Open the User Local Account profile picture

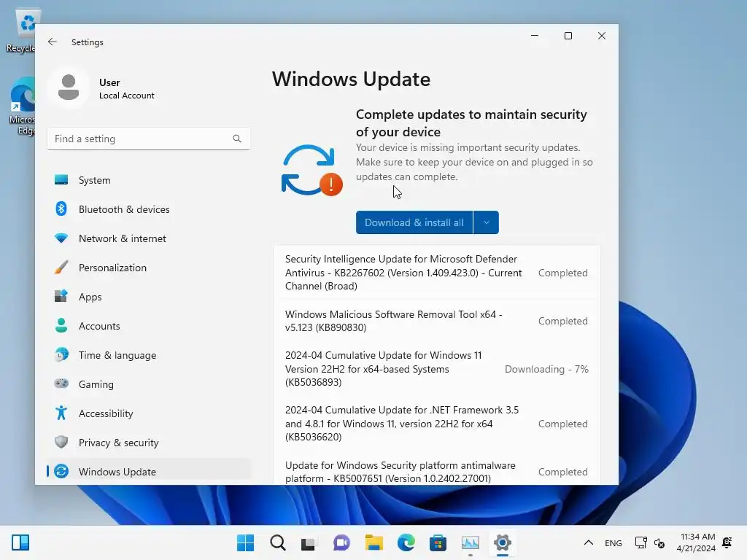(69, 87)
